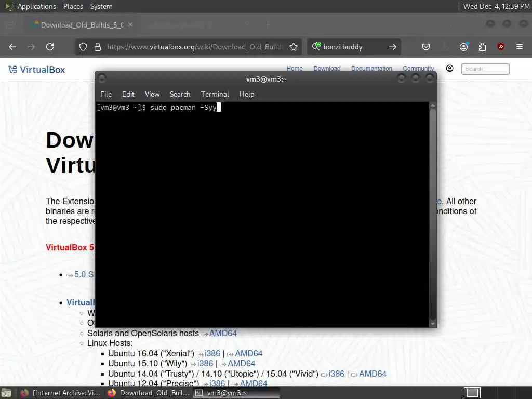Open the Places menu
The height and width of the screenshot is (399, 532).
pos(73,6)
